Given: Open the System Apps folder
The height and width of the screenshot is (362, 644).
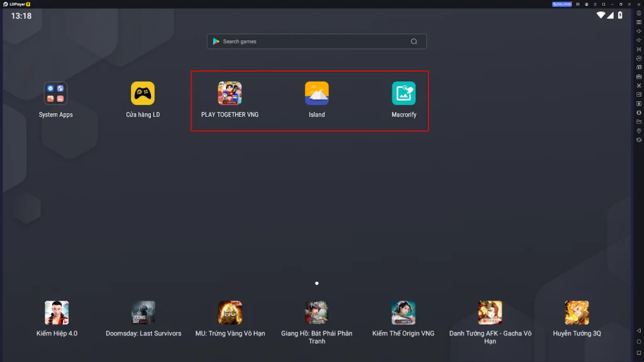Looking at the screenshot, I should 55,94.
